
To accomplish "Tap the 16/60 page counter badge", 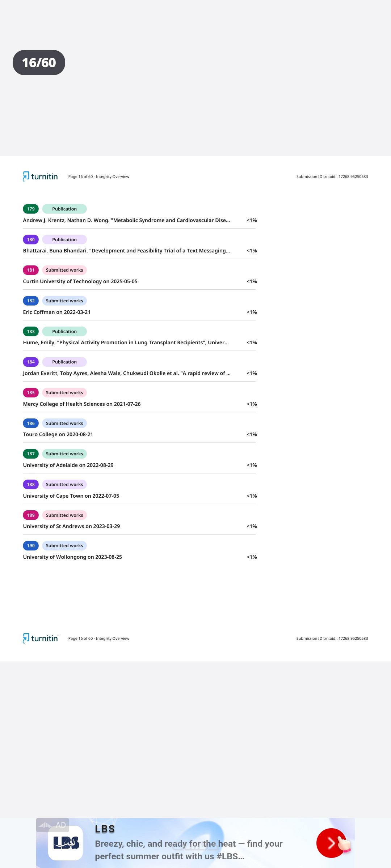I will click(x=39, y=63).
